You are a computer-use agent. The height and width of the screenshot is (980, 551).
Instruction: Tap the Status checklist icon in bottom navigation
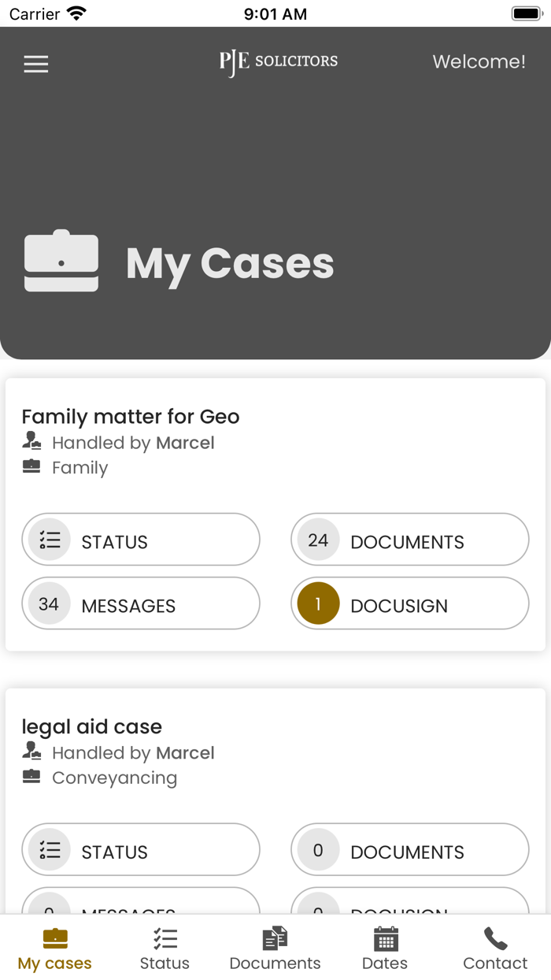[x=165, y=939]
